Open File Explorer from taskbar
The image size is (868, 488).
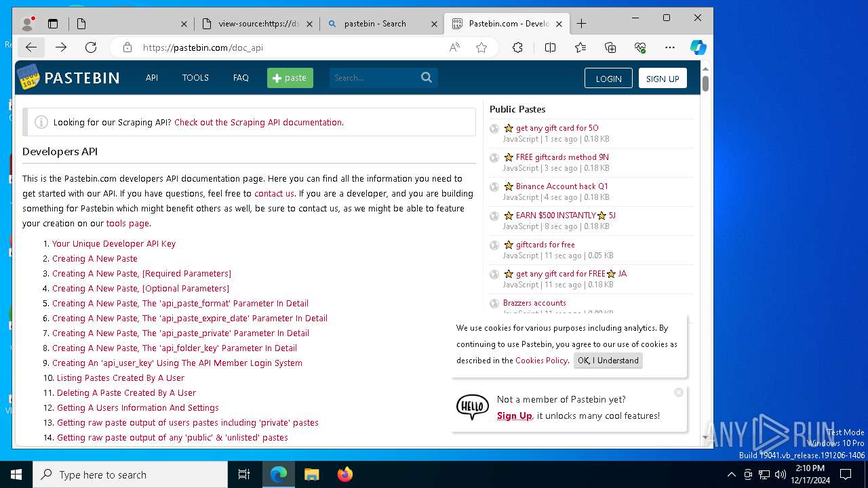[311, 474]
